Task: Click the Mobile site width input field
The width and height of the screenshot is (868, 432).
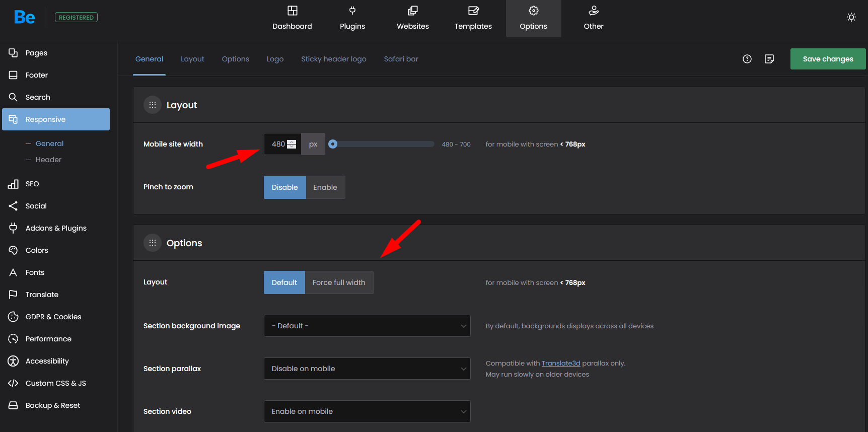Action: coord(282,144)
